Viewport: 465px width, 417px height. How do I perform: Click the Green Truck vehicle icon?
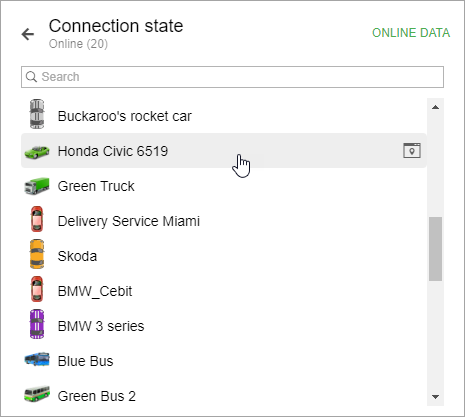pos(37,186)
